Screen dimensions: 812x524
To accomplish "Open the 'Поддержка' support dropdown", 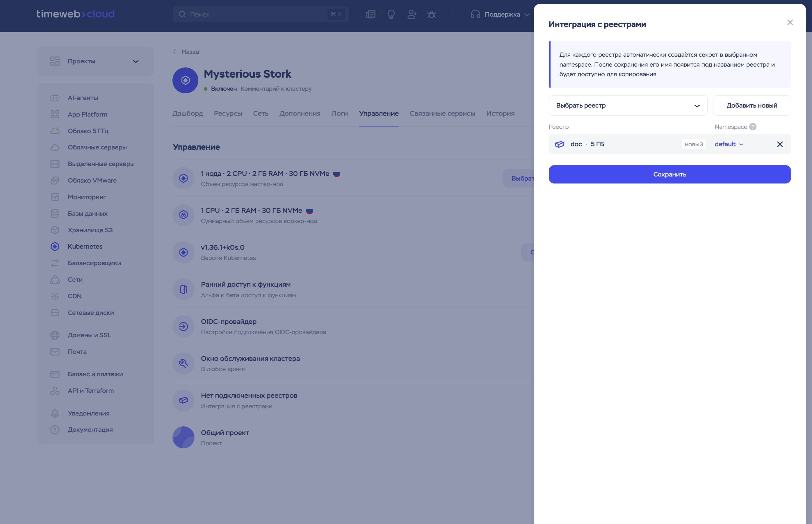I will point(500,14).
